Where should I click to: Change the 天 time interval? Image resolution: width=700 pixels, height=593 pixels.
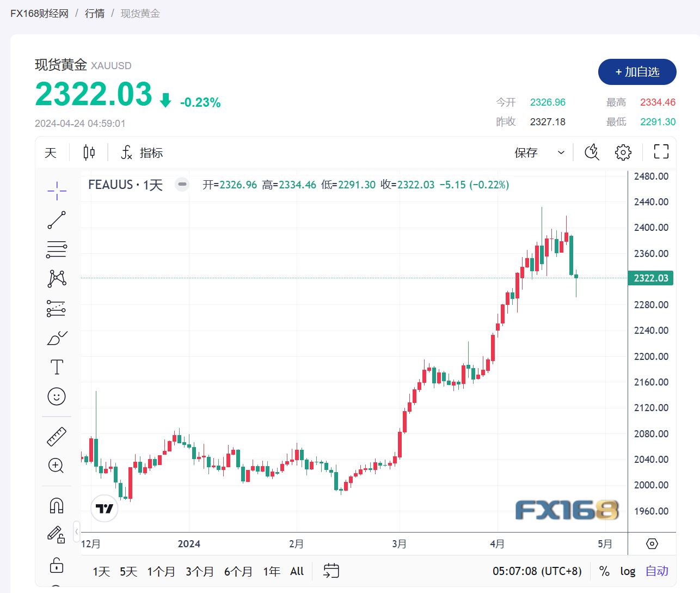[51, 152]
